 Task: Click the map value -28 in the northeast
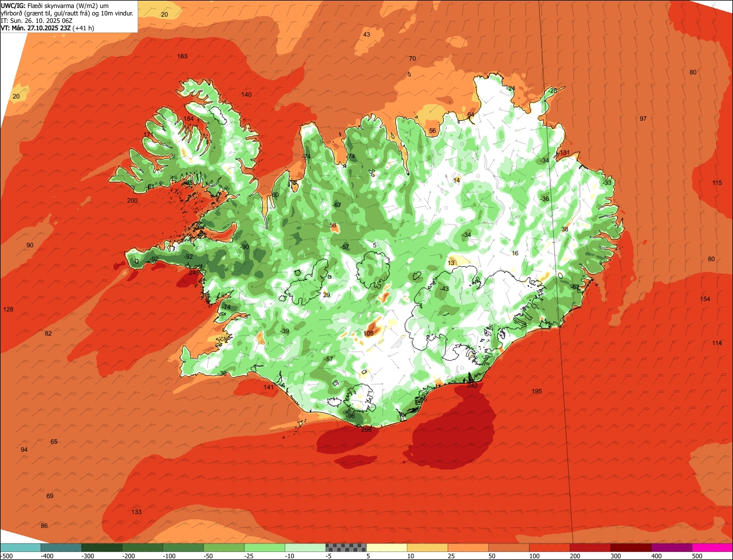coord(553,90)
